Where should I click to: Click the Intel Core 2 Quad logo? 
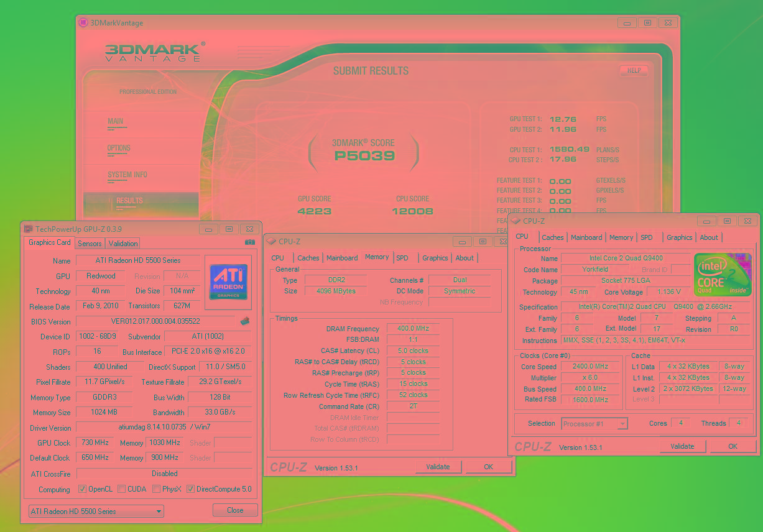[x=723, y=274]
